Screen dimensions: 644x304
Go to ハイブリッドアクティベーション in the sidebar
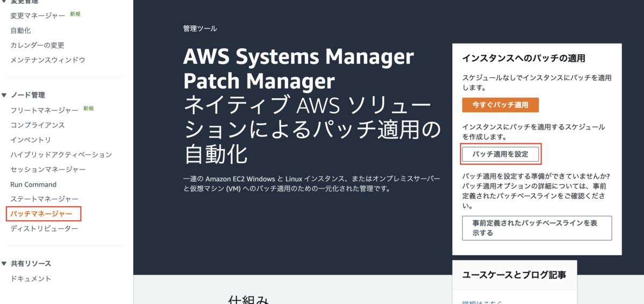(61, 155)
